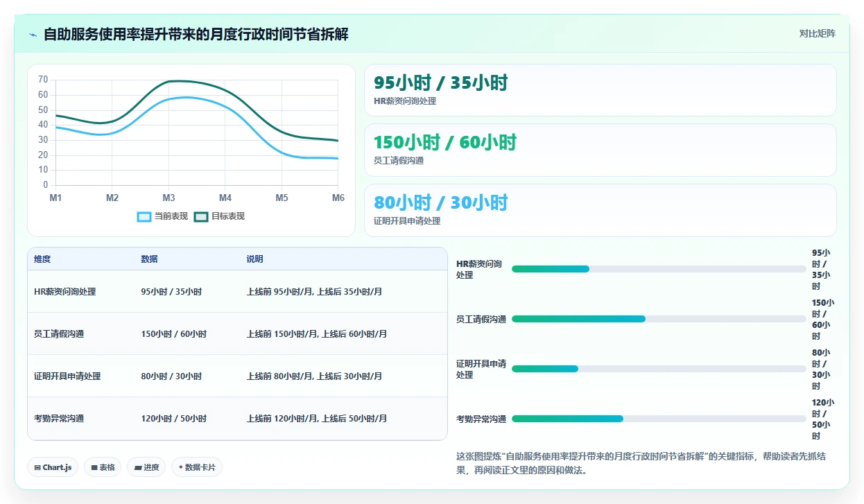Viewport: 864px width, 504px height.
Task: Click the page title about 自助服务使用率
Action: pyautogui.click(x=196, y=34)
